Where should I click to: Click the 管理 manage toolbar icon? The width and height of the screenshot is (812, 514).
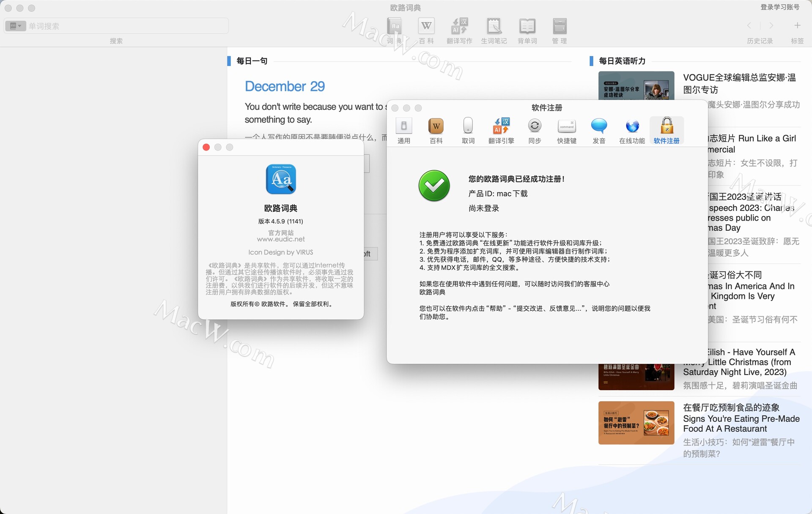(559, 30)
